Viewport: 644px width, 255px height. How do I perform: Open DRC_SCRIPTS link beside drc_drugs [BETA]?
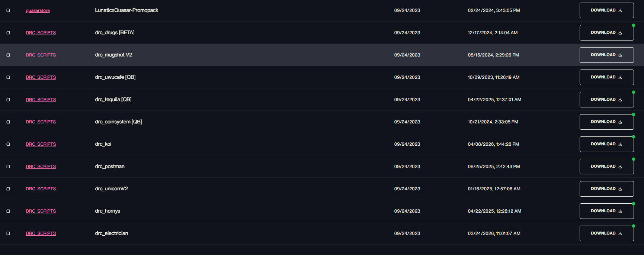41,33
